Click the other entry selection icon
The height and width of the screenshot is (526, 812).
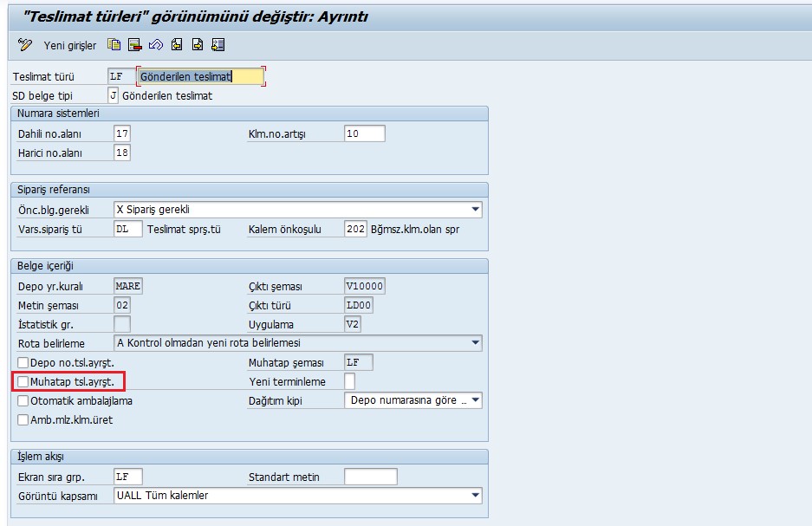coord(218,45)
